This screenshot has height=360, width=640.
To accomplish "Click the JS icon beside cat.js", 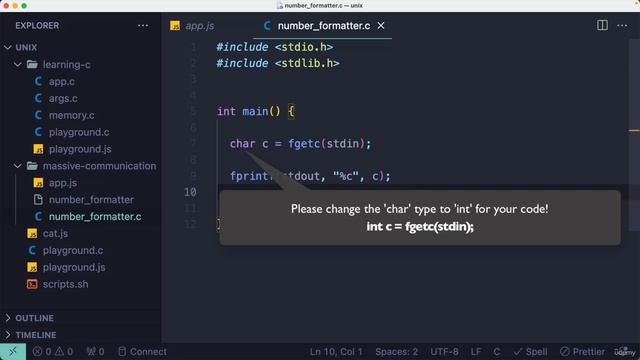I will [32, 233].
